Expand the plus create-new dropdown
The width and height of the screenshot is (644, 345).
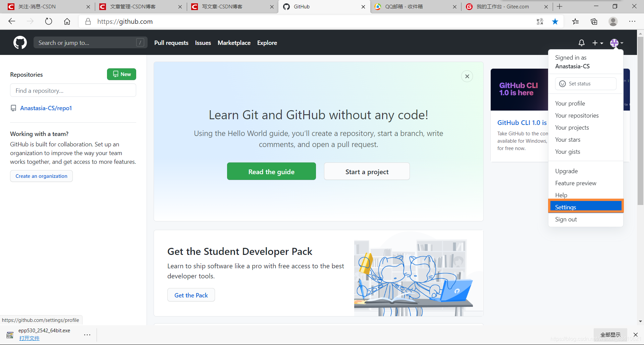[x=598, y=43]
